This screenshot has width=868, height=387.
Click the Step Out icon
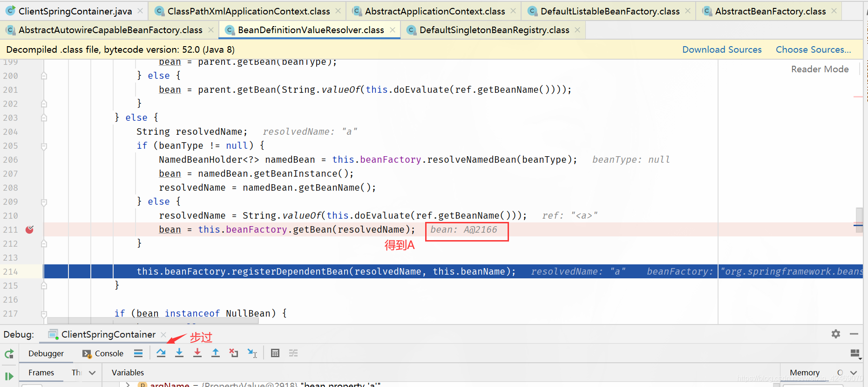coord(216,353)
